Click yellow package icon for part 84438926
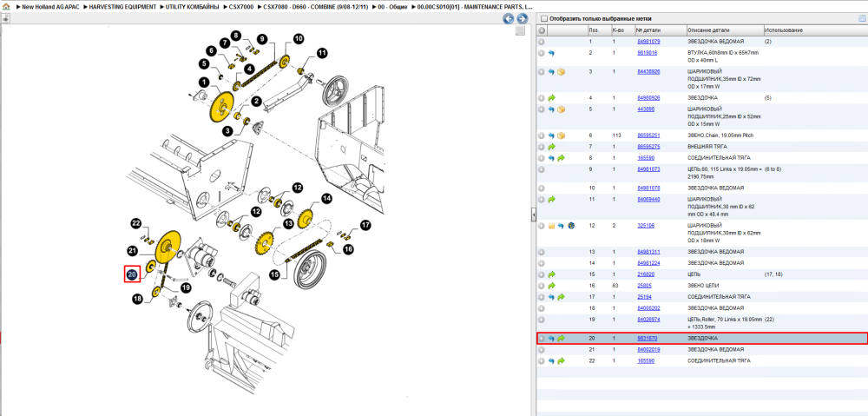Viewport: 868px width, 416px height. click(561, 72)
